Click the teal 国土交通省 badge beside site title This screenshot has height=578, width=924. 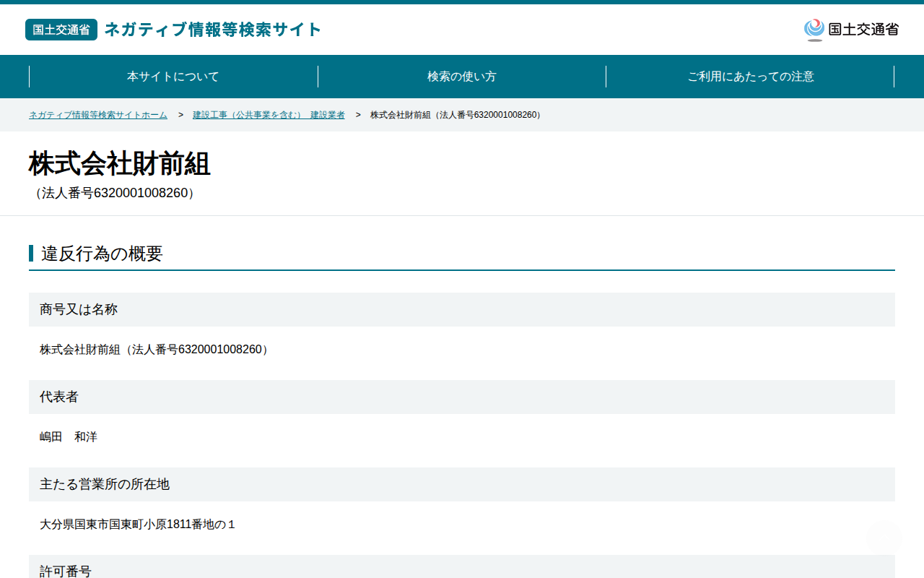click(61, 30)
